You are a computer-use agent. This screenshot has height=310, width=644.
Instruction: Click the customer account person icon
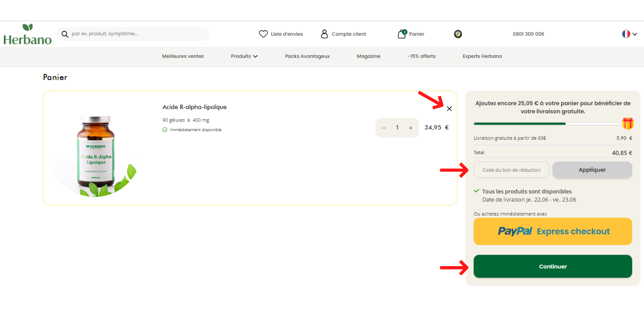(x=324, y=34)
